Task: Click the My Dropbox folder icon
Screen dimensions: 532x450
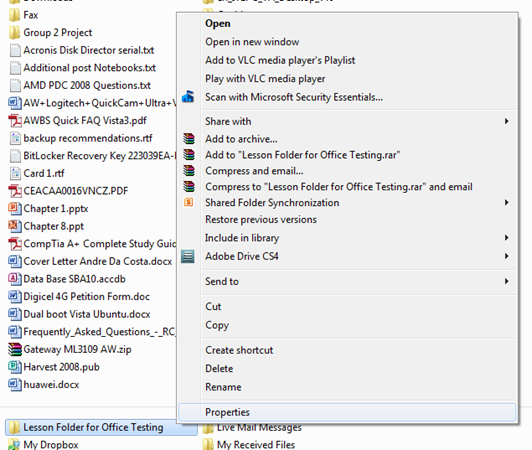Action: 14,444
